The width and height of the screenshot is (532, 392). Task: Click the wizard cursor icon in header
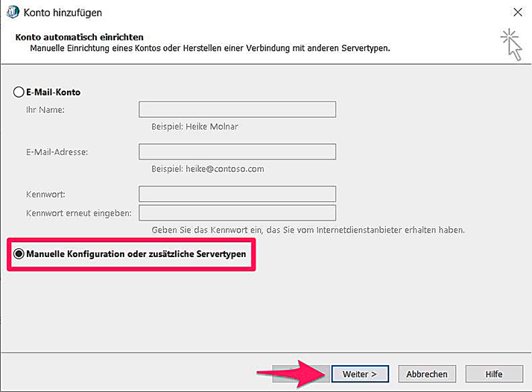(x=512, y=45)
